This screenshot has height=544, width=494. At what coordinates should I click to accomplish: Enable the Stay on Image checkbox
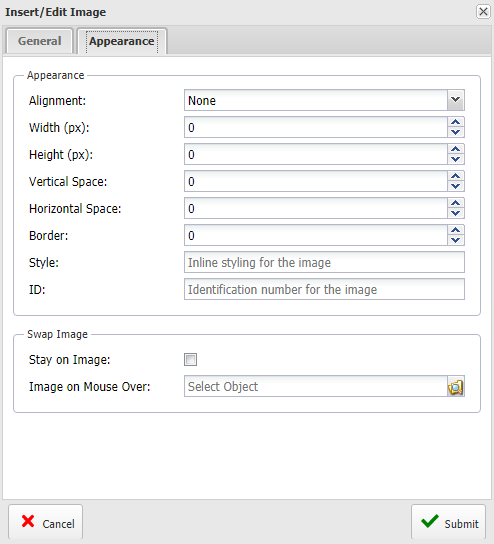(x=190, y=359)
